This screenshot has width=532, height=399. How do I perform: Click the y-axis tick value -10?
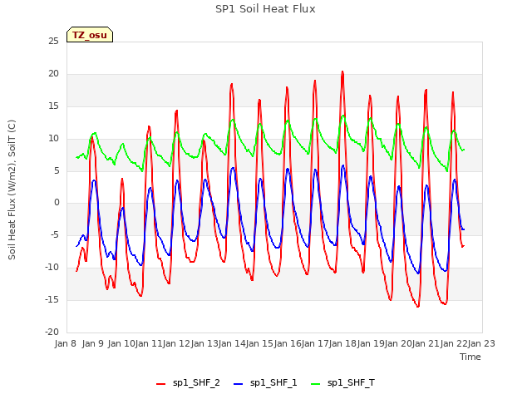(52, 267)
